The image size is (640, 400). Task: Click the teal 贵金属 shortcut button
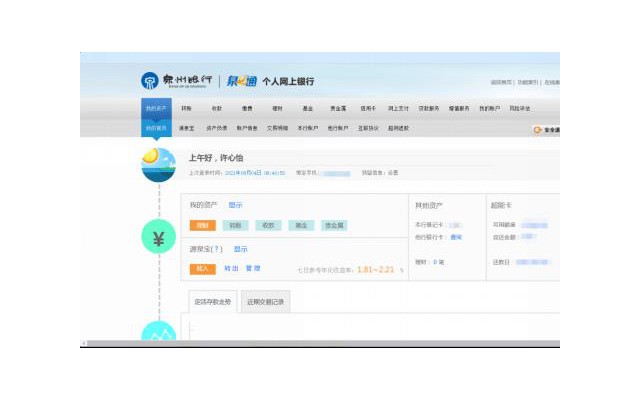(x=334, y=225)
